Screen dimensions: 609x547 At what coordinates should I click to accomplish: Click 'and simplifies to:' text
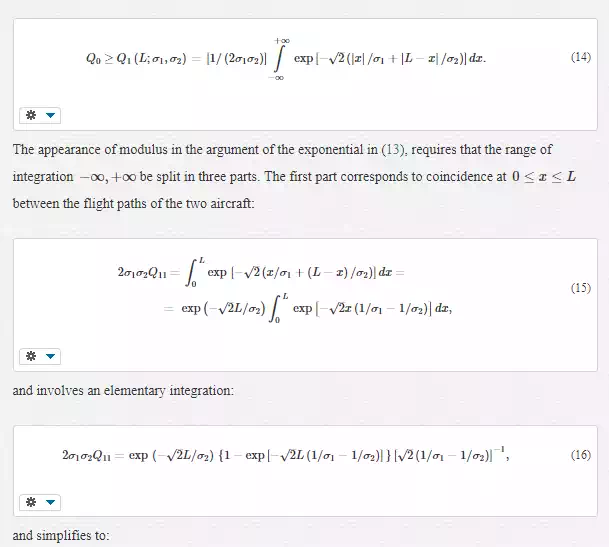tap(61, 537)
